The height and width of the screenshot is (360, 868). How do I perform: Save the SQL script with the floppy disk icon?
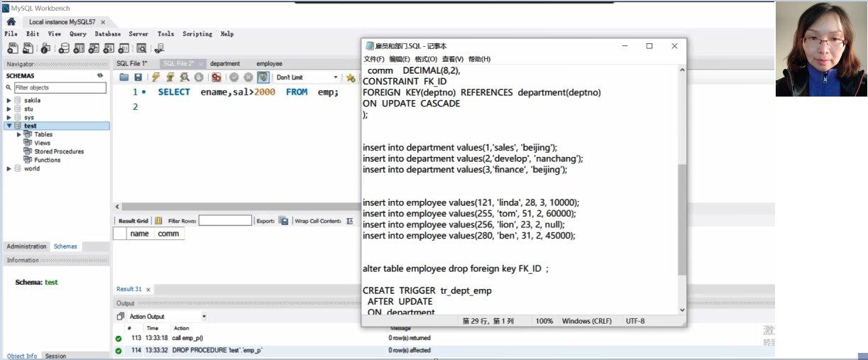coord(138,77)
